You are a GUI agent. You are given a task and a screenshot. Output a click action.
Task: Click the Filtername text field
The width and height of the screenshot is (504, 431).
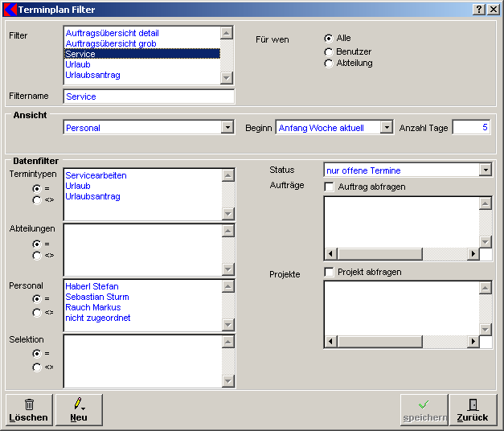[x=148, y=96]
